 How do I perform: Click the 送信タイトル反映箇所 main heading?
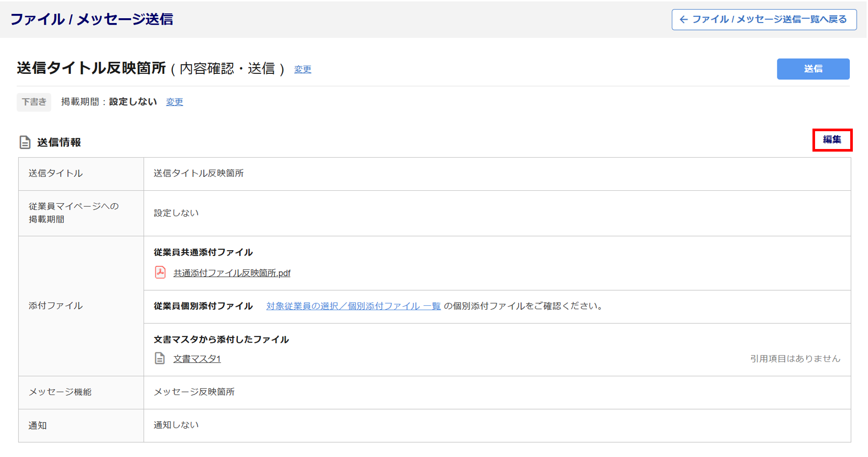[92, 68]
